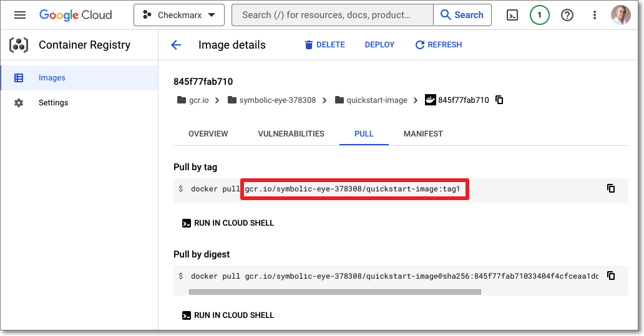644x336 pixels.
Task: Click the pull by digest command text
Action: tap(394, 276)
